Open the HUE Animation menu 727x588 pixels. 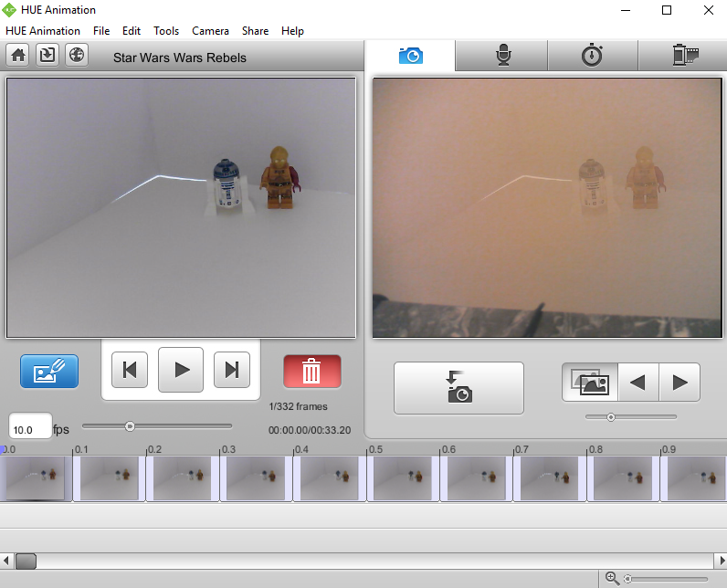click(x=43, y=31)
